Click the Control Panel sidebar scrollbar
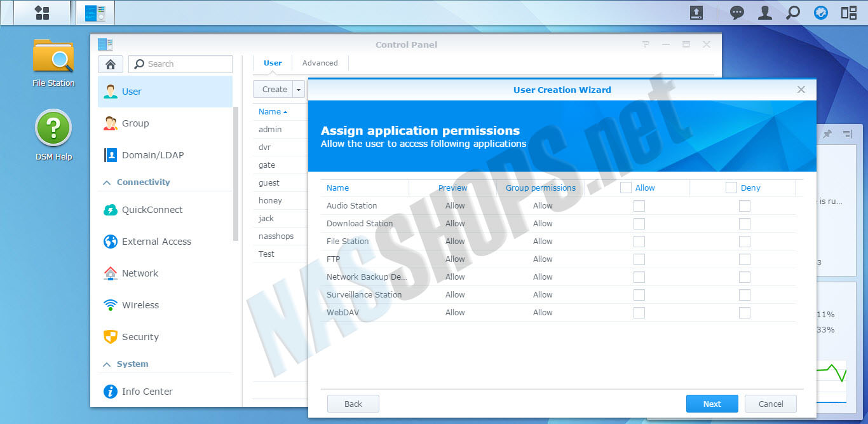868x424 pixels. point(236,174)
